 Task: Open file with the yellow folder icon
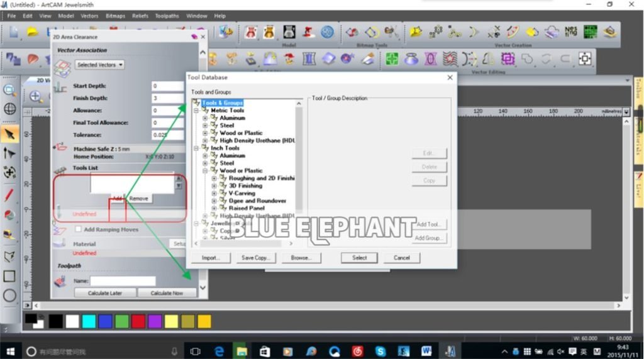point(33,32)
